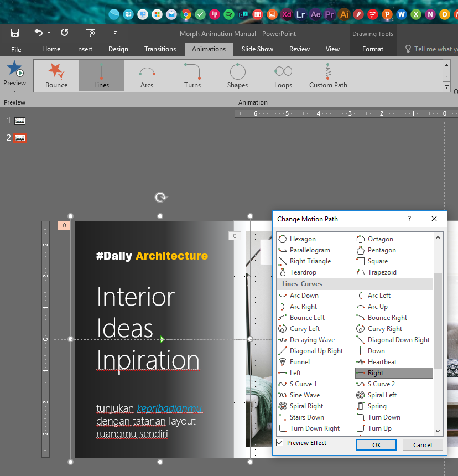This screenshot has width=458, height=476.
Task: Select the Loops motion path
Action: click(x=283, y=76)
